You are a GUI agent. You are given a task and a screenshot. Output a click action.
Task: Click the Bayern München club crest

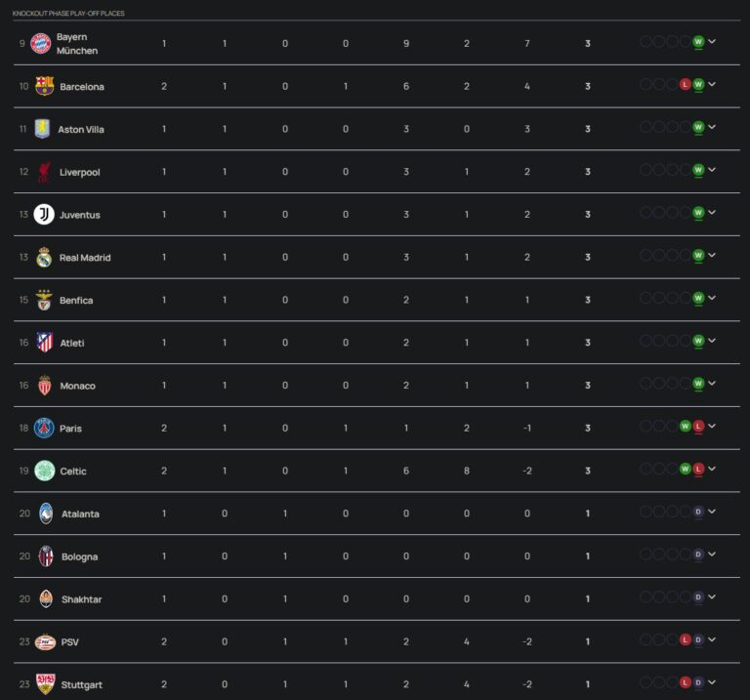tap(40, 43)
